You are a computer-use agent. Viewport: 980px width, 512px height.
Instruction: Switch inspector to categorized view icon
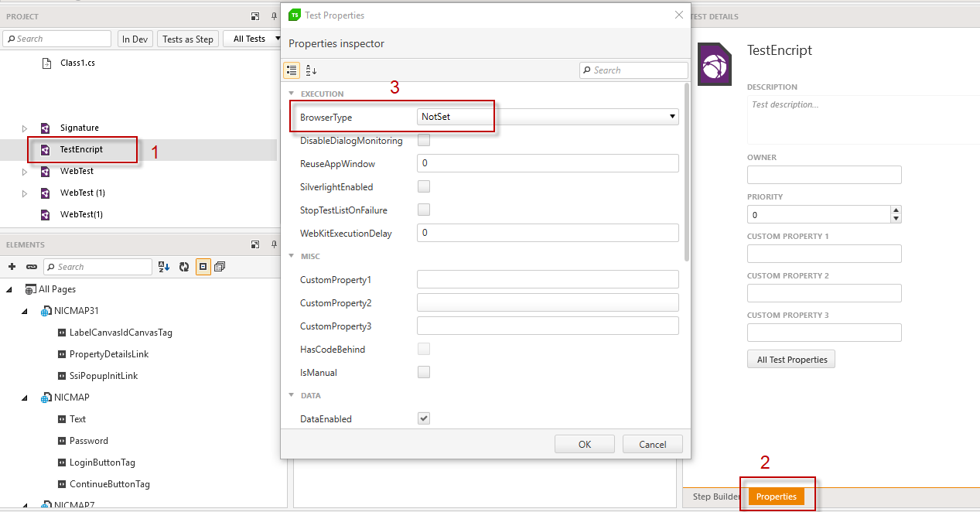pos(292,70)
